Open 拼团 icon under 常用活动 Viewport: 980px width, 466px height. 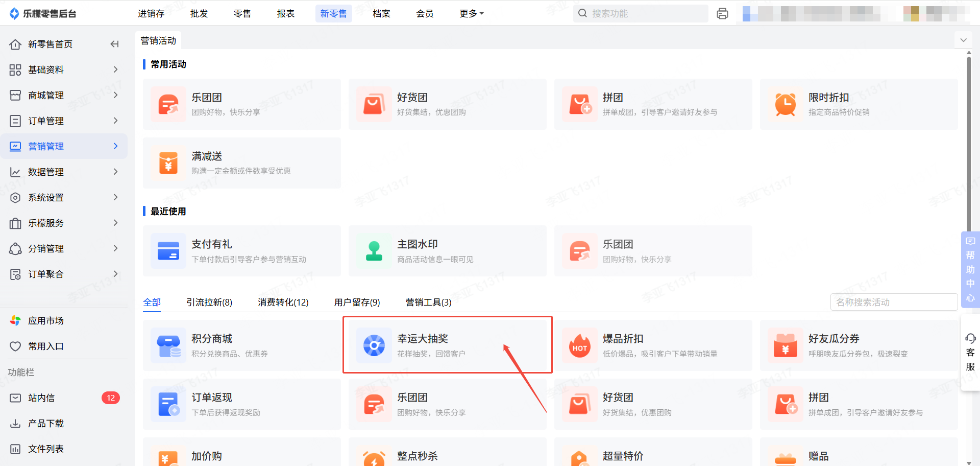580,104
